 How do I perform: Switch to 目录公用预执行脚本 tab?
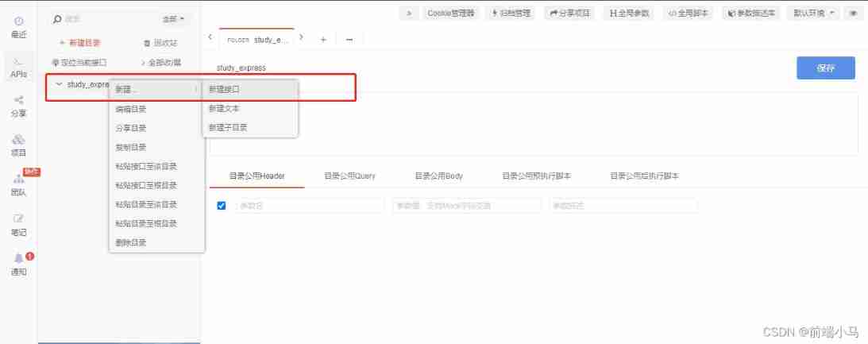click(x=536, y=176)
